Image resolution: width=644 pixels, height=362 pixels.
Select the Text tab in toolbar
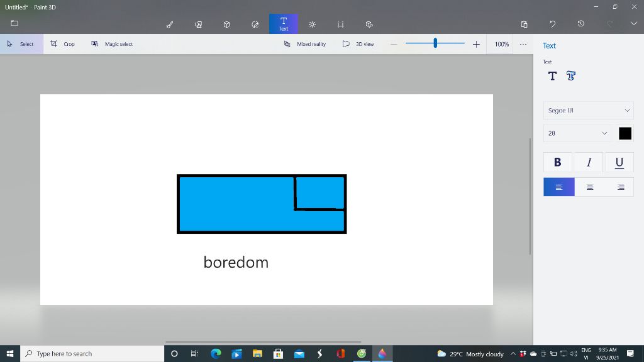point(284,24)
